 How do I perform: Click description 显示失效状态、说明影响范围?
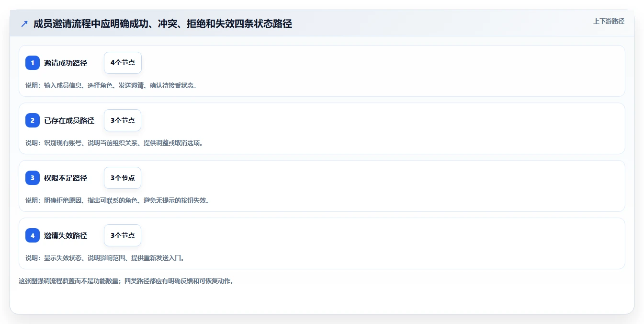point(105,258)
